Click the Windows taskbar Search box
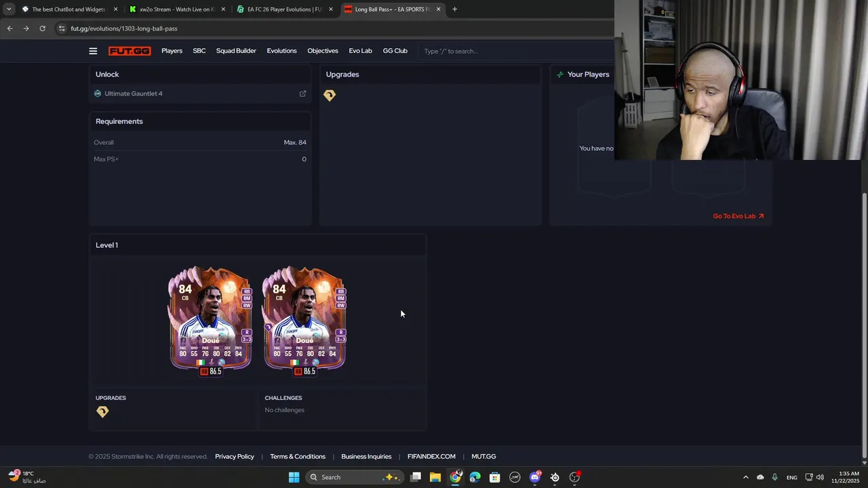Screen dimensions: 868x488 click(353, 477)
